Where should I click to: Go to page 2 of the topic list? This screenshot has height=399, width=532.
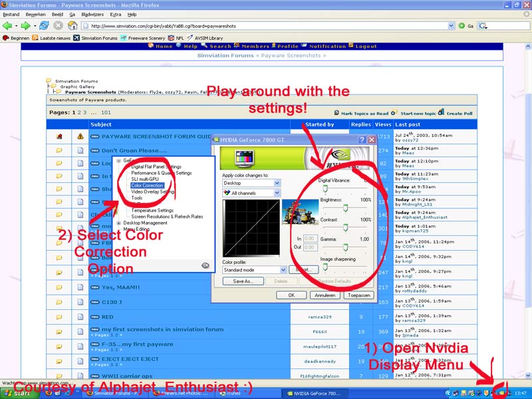click(79, 112)
